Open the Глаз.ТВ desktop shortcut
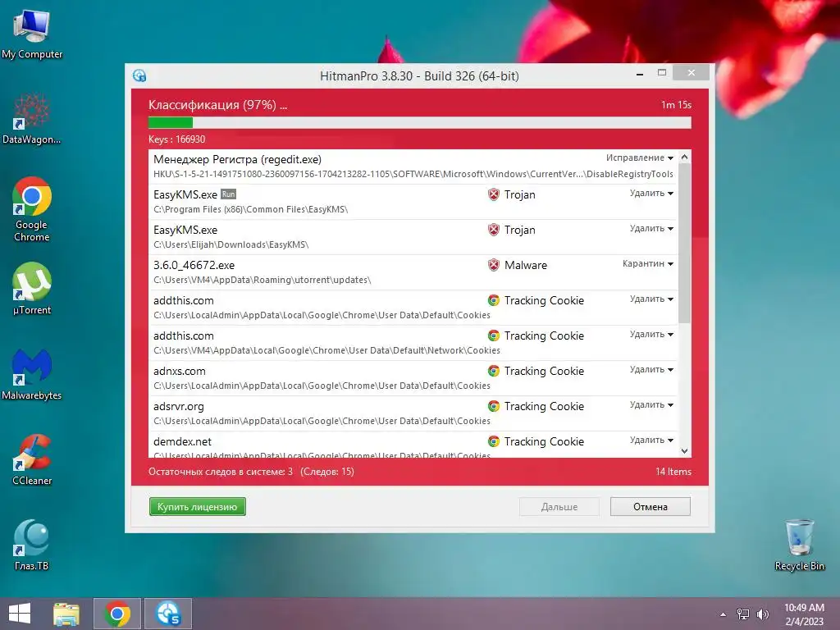Image resolution: width=840 pixels, height=630 pixels. pyautogui.click(x=32, y=545)
